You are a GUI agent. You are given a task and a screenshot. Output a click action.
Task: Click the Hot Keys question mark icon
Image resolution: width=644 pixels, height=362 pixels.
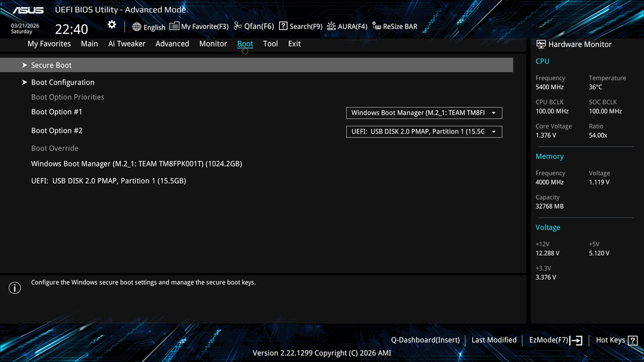[x=633, y=340]
